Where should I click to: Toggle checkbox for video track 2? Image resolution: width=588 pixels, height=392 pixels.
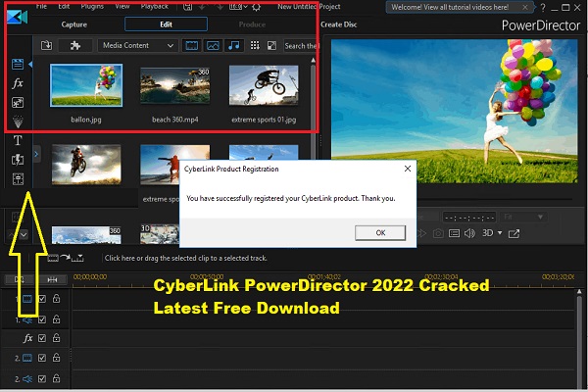pyautogui.click(x=42, y=358)
